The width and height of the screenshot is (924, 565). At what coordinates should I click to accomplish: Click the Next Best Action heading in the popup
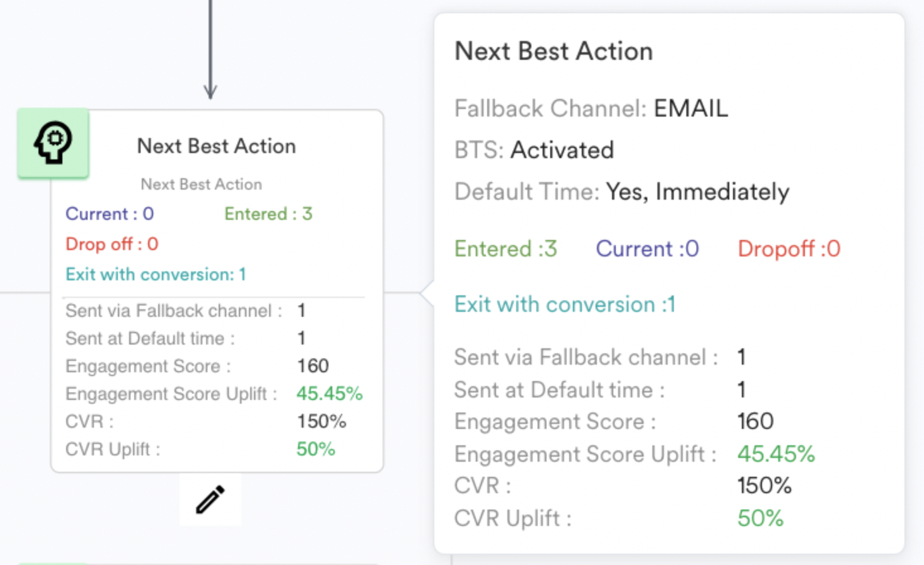[x=553, y=52]
